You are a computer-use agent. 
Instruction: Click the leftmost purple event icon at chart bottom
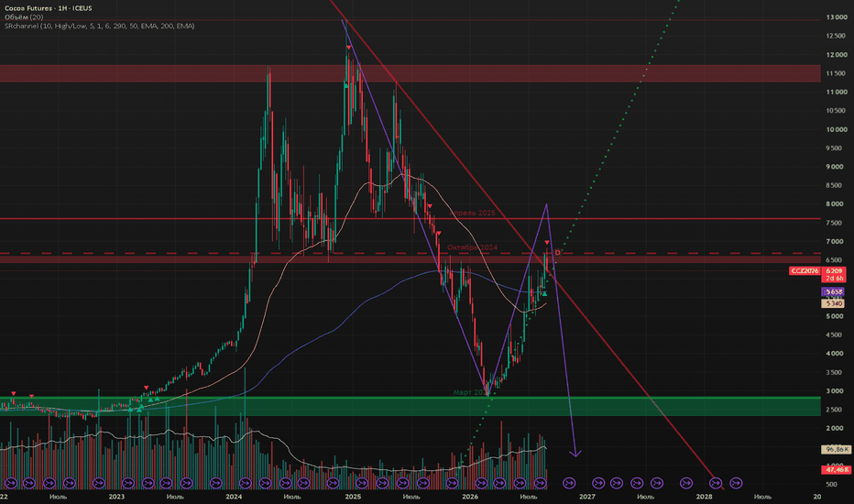coord(11,483)
